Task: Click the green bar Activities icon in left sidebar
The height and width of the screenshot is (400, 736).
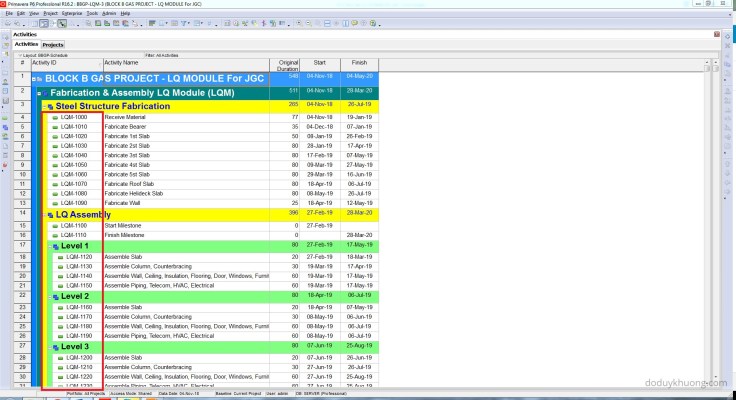Action: pos(5,118)
